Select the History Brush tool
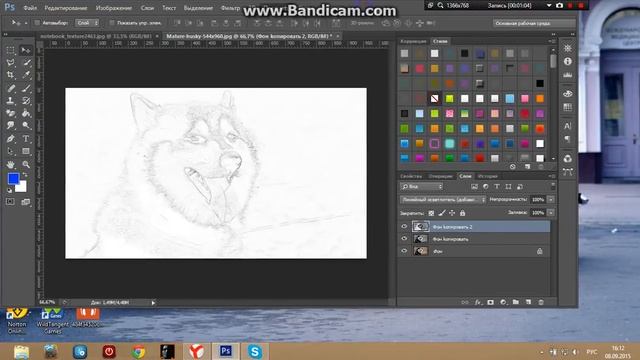 (x=26, y=100)
